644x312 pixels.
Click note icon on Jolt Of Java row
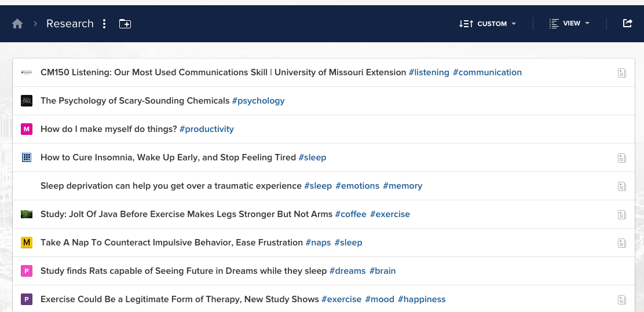coord(621,215)
